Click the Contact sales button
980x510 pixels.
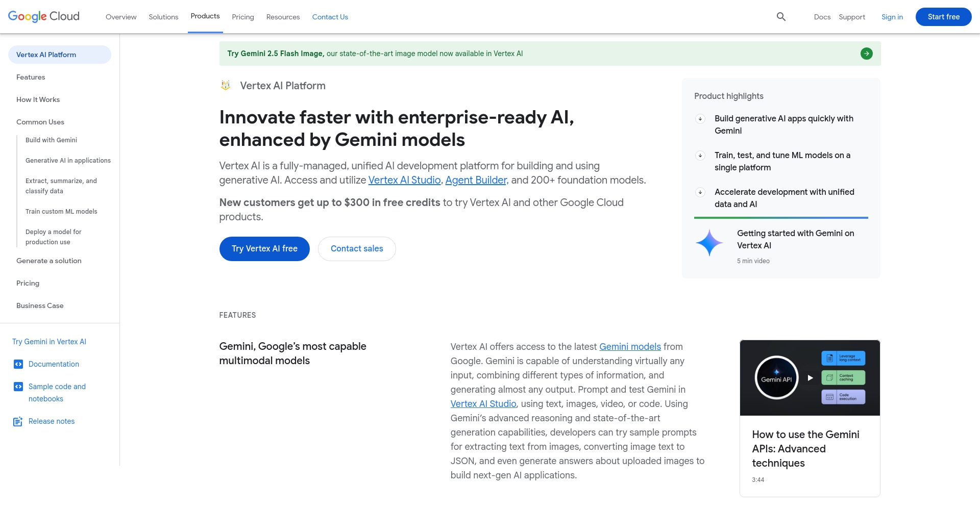(x=356, y=248)
